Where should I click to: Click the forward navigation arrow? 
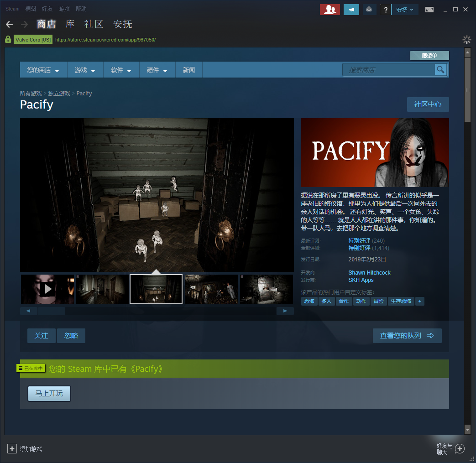[24, 24]
